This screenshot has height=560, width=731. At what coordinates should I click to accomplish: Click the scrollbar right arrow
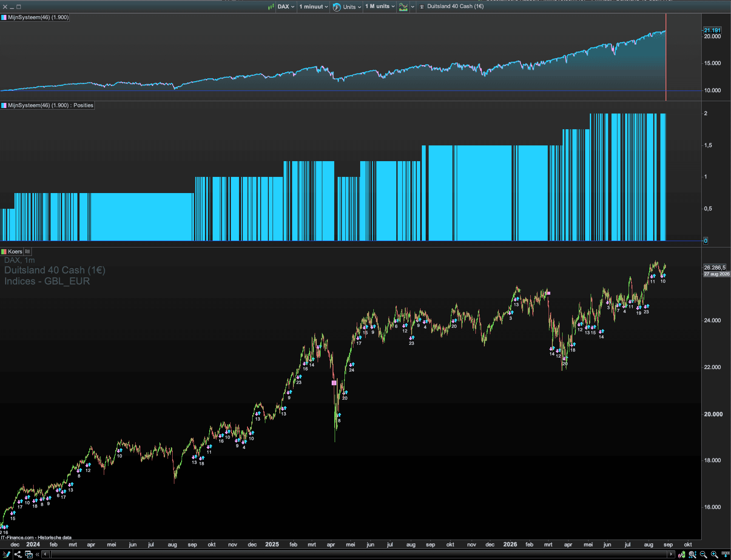(x=671, y=554)
